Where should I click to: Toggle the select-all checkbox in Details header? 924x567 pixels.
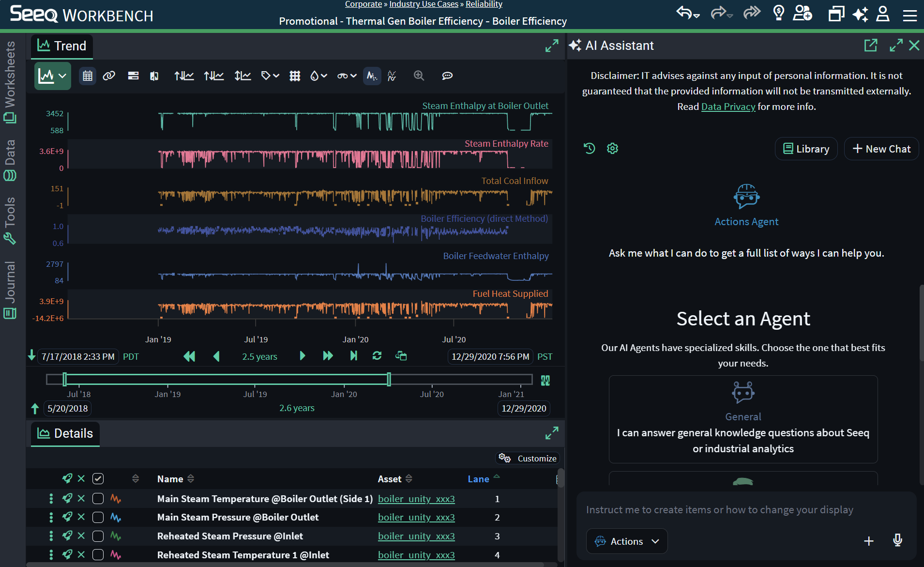click(98, 479)
